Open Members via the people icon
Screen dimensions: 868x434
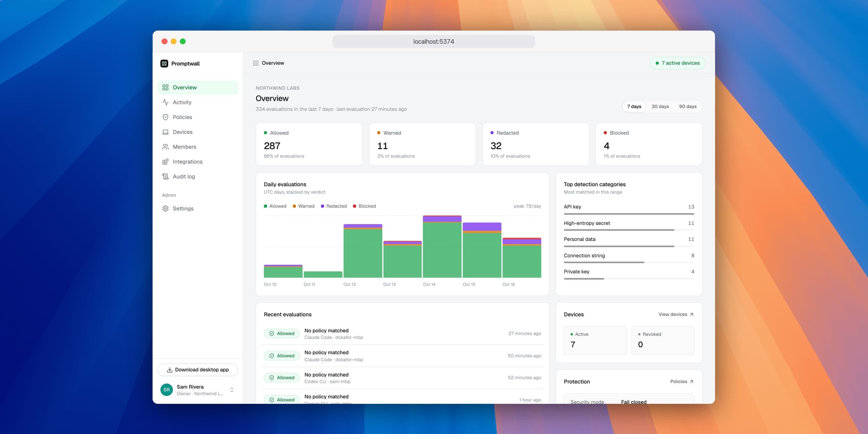pos(165,147)
